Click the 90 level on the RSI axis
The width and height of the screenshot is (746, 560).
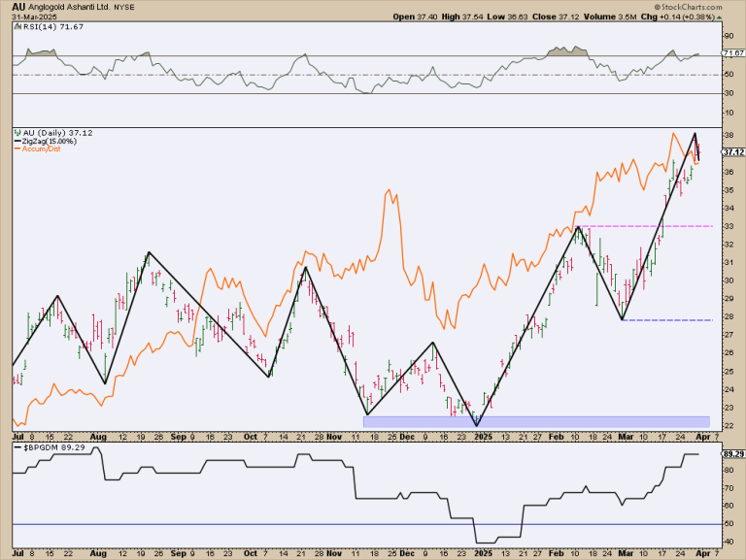(x=729, y=36)
